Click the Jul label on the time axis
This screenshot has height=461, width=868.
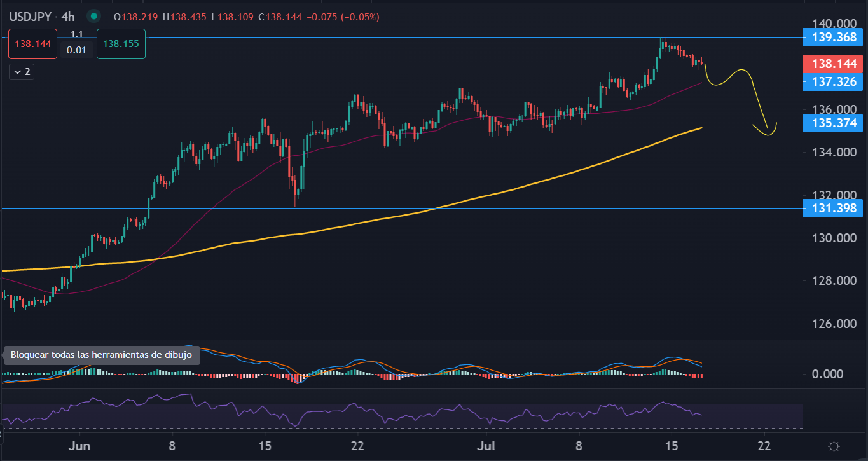coord(486,446)
